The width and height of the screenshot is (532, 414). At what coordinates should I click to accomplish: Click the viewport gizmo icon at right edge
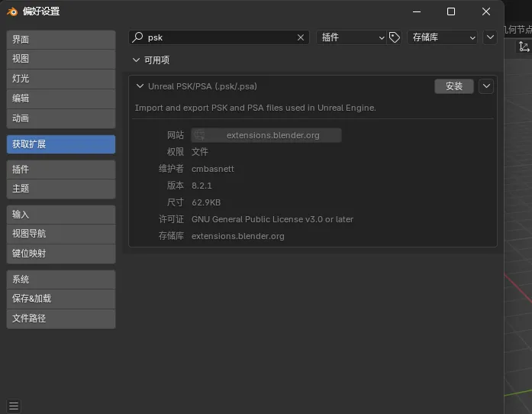524,47
